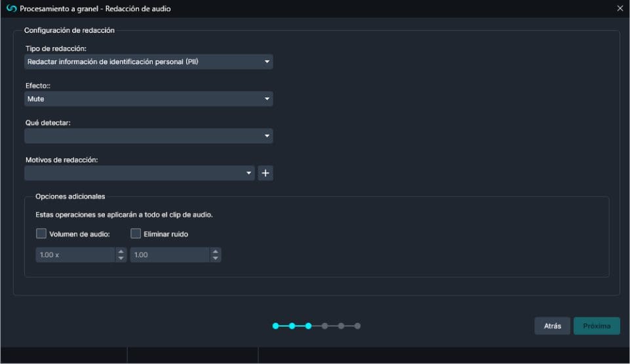Click the Qué detectar label
This screenshot has height=364, width=630.
click(48, 123)
